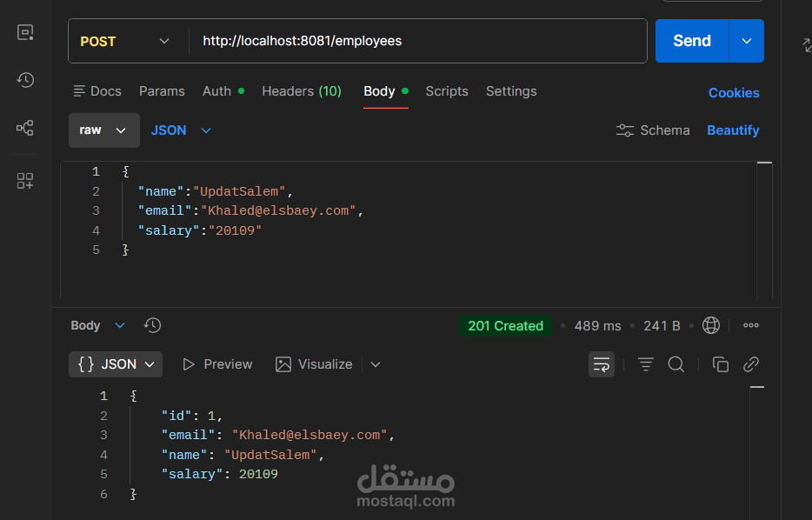Click the "name" key in request body
This screenshot has height=520, width=812.
(161, 191)
